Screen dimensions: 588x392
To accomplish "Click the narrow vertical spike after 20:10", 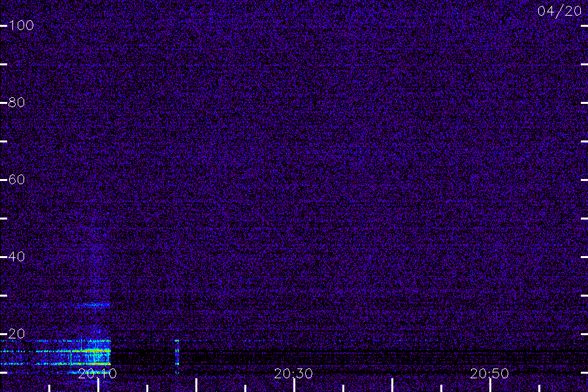I will pos(177,356).
